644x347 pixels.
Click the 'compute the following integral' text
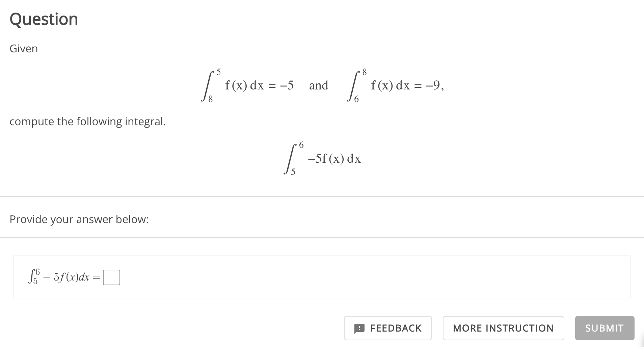click(x=87, y=122)
